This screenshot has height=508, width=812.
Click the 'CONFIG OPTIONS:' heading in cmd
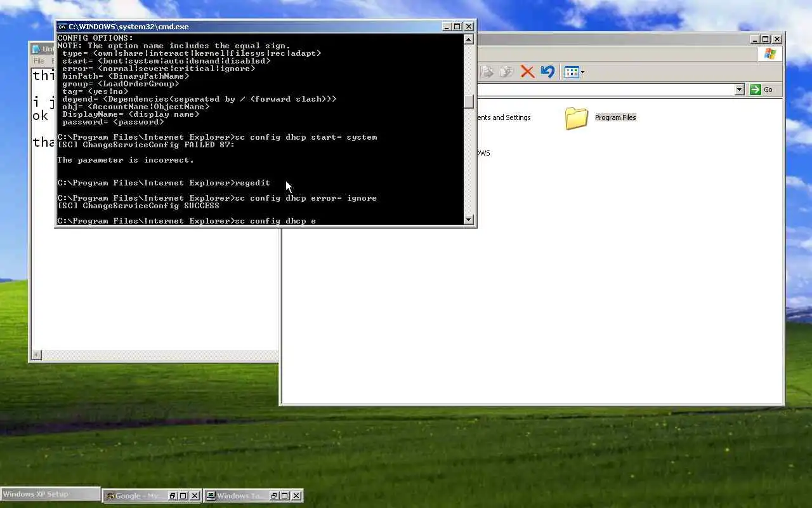tap(95, 38)
